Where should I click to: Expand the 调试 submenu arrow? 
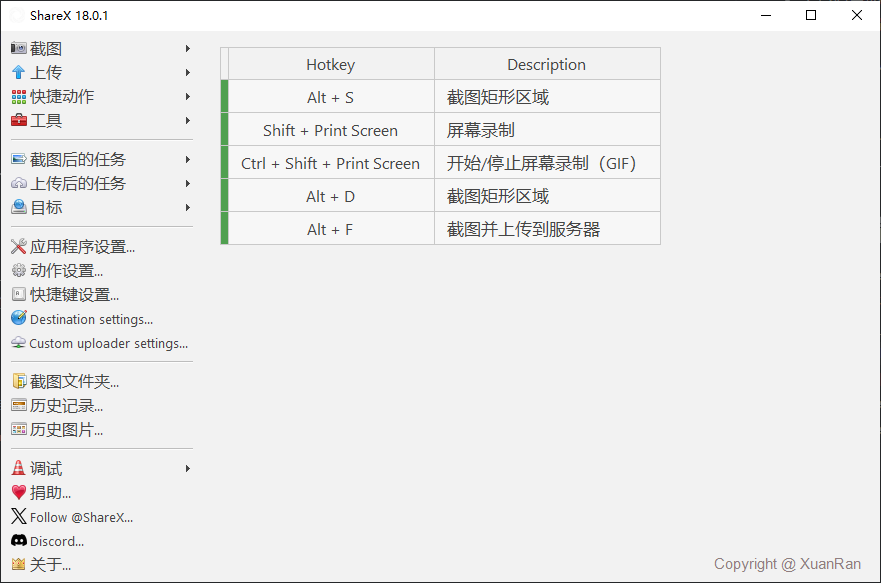(x=188, y=469)
